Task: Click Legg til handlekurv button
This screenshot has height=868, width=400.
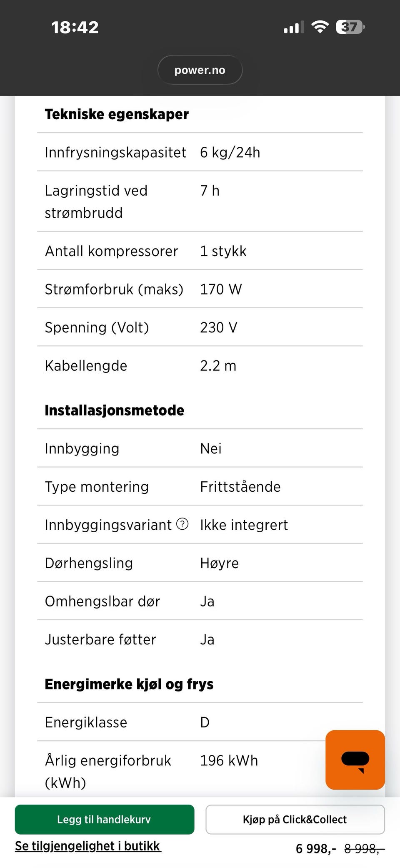Action: 105,819
